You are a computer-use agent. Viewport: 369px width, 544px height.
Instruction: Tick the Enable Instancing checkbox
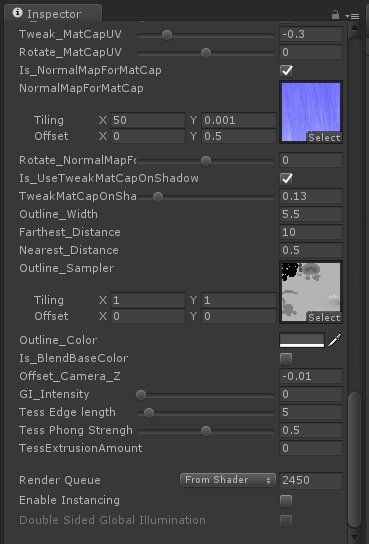point(286,500)
